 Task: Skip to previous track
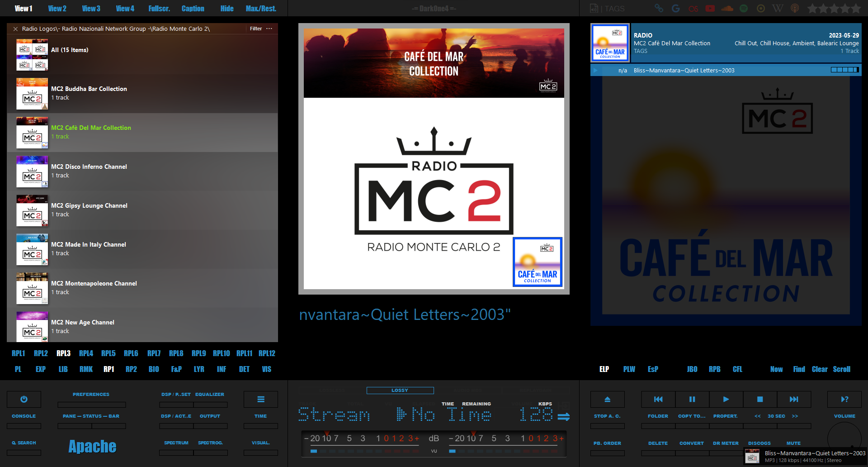pyautogui.click(x=658, y=399)
